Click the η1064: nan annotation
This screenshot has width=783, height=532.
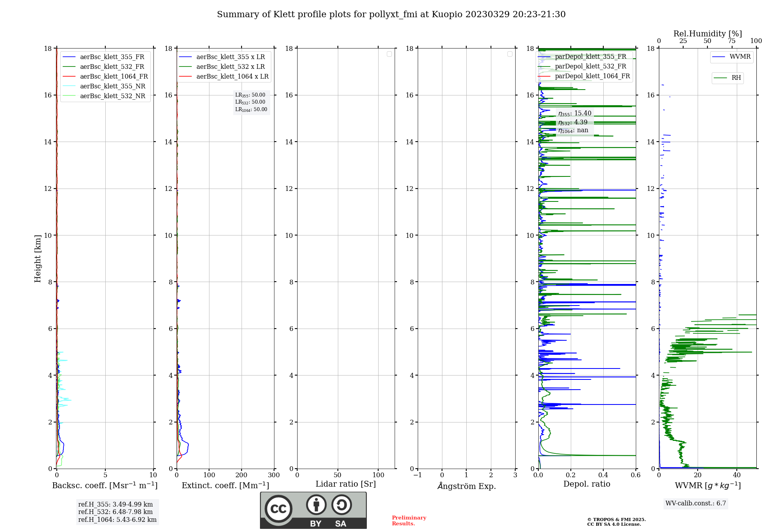[573, 131]
